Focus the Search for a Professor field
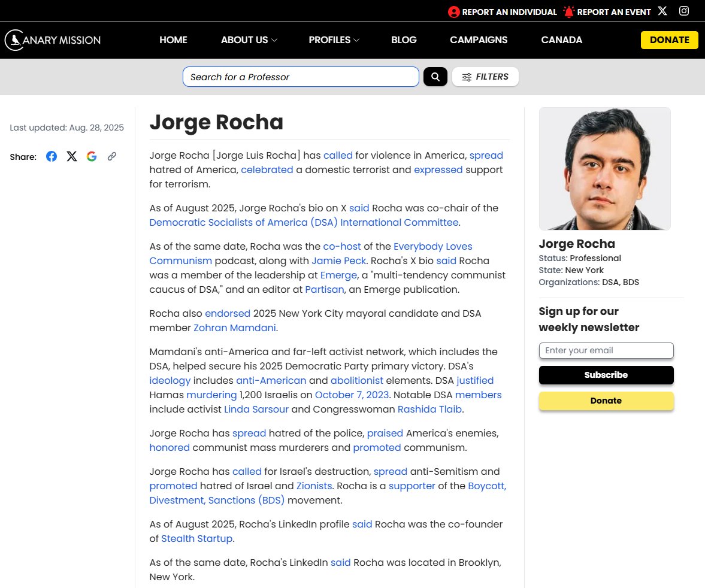The image size is (705, 588). [x=301, y=77]
